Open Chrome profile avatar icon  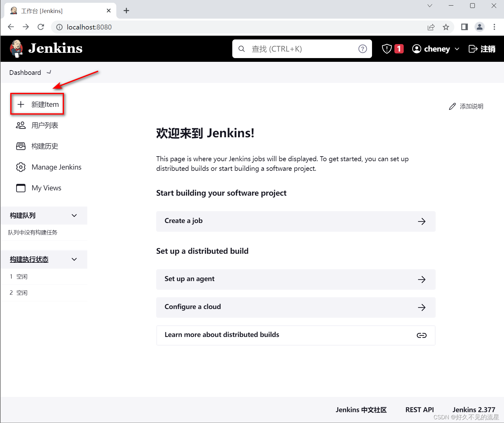click(479, 27)
